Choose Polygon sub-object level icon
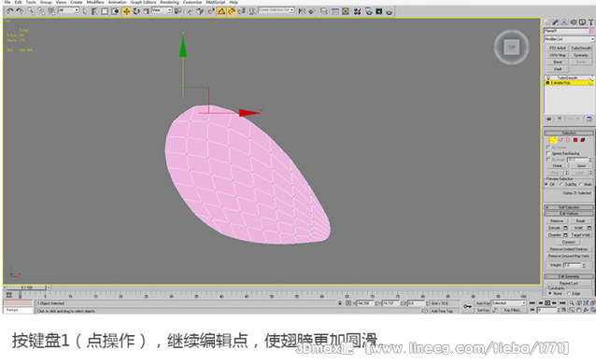The width and height of the screenshot is (596, 364). coord(575,140)
